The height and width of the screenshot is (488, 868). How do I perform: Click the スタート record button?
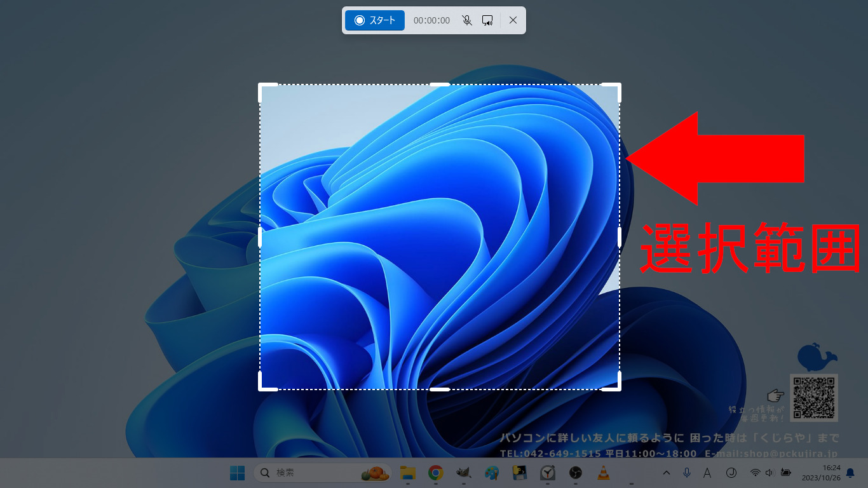pyautogui.click(x=375, y=20)
